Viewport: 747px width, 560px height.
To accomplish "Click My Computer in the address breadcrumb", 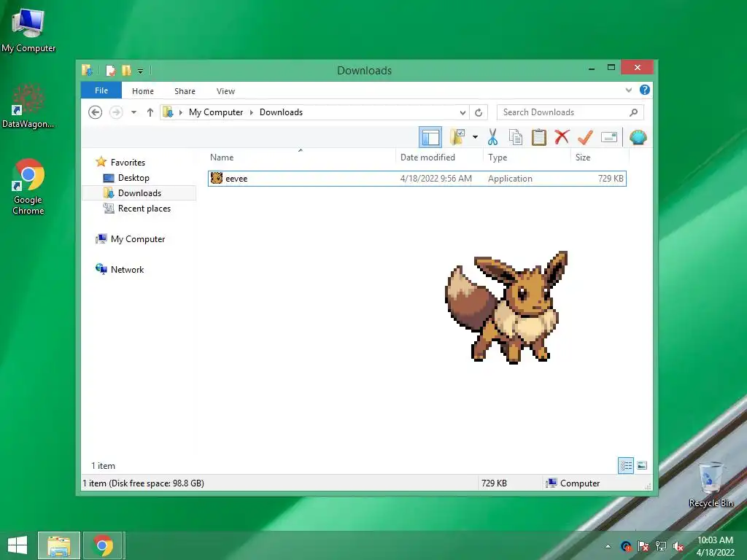I will (216, 112).
